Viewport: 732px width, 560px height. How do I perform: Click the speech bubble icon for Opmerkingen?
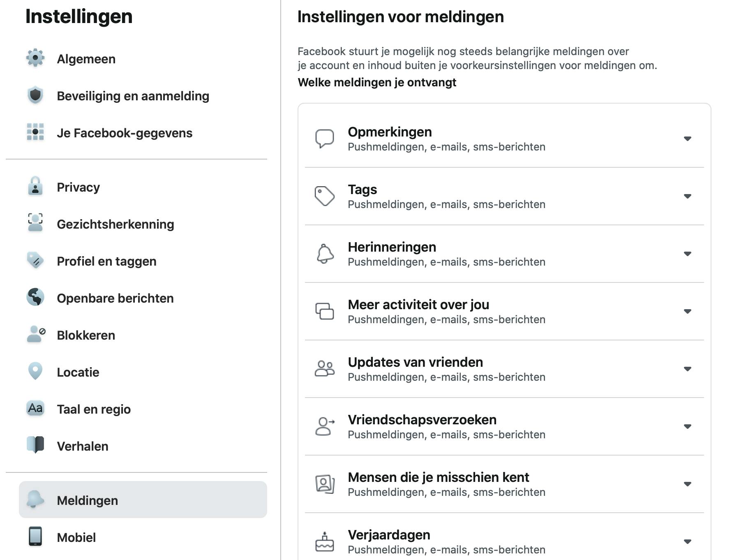(324, 139)
